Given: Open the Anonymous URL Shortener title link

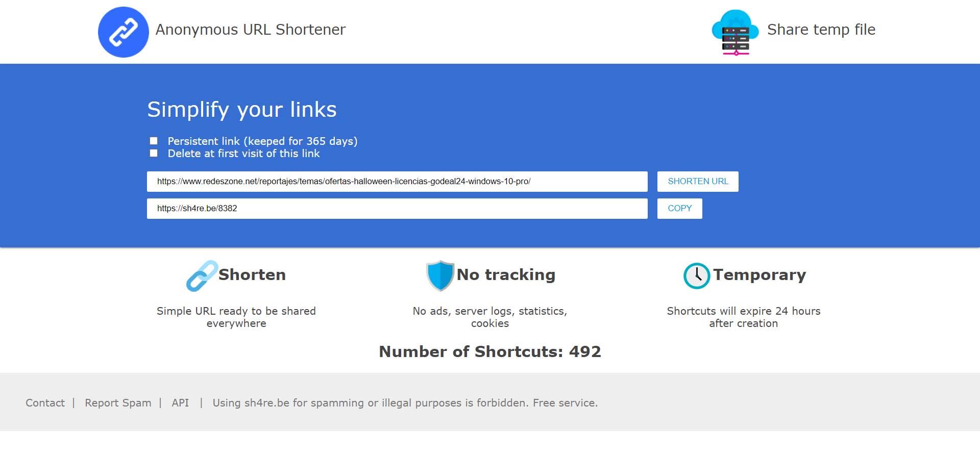Looking at the screenshot, I should (250, 30).
